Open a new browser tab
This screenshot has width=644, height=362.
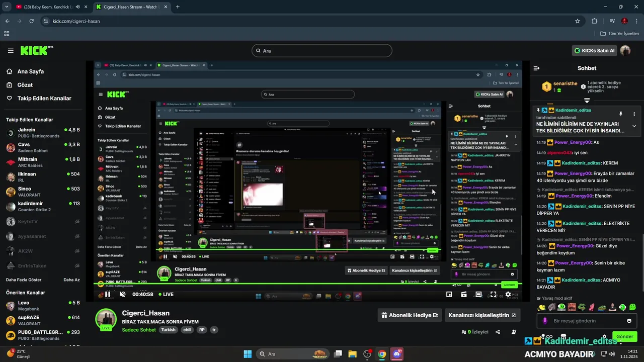[x=178, y=7]
